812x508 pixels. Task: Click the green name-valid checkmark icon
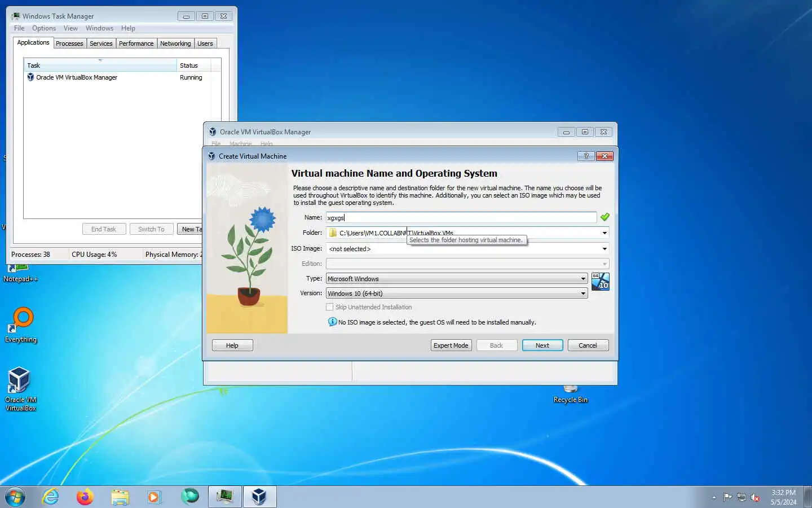[604, 217]
